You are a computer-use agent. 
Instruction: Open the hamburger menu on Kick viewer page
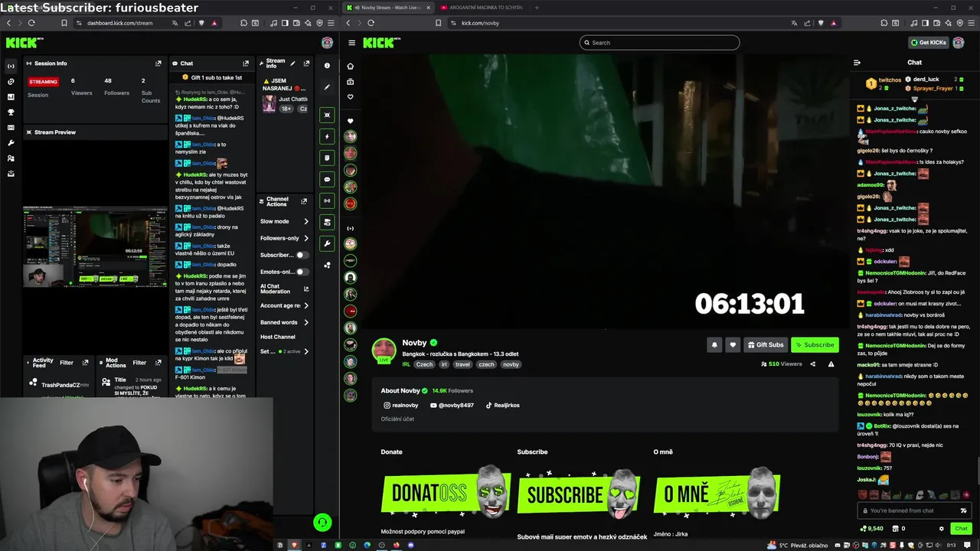coord(351,43)
